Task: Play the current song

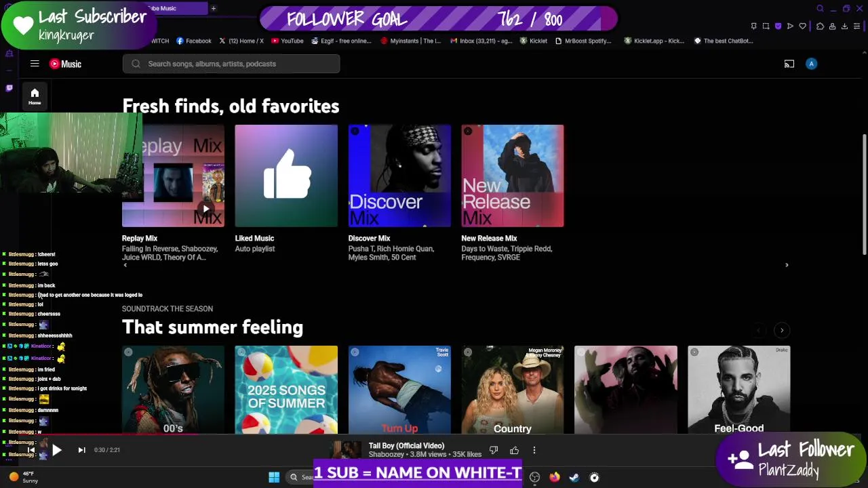Action: (x=56, y=450)
